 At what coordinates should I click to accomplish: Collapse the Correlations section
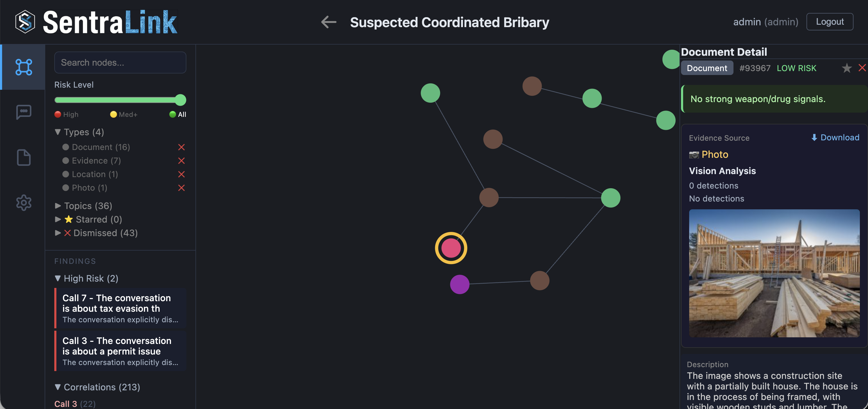click(x=58, y=387)
